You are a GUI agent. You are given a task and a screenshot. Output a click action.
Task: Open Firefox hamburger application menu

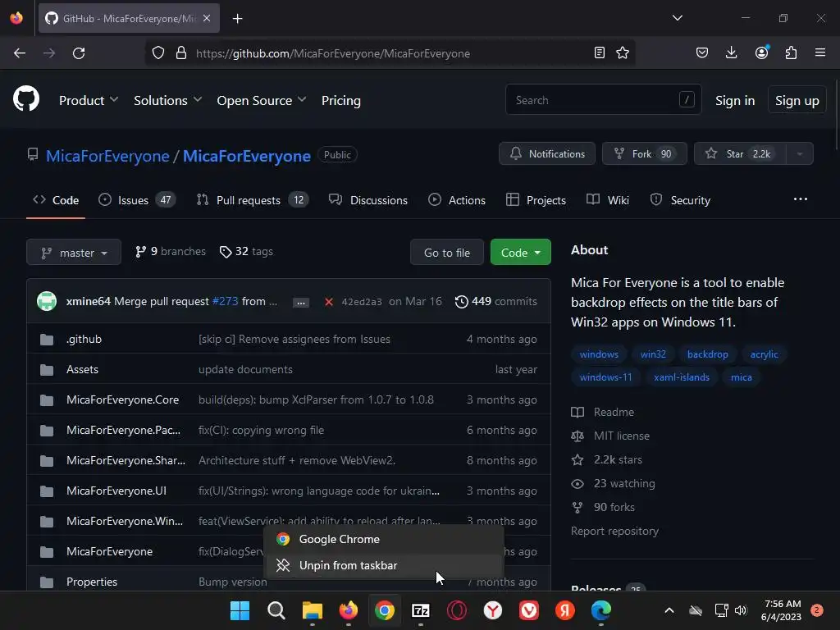[820, 52]
